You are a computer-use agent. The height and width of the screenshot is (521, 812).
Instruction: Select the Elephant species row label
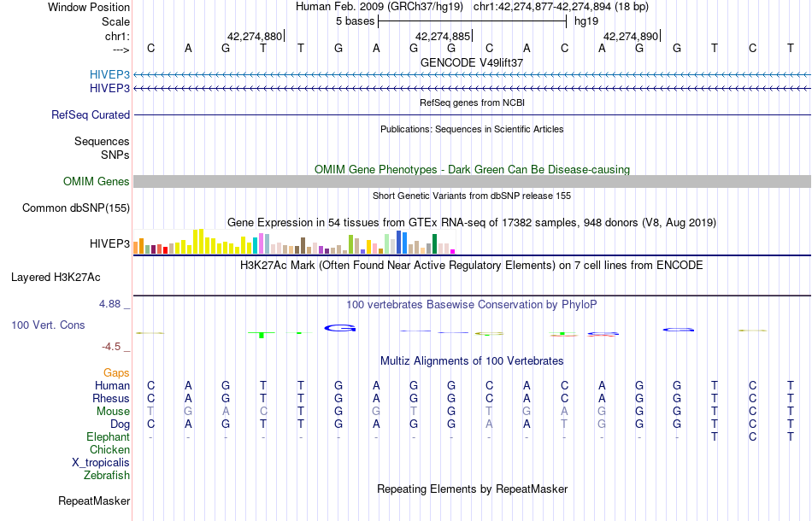109,437
